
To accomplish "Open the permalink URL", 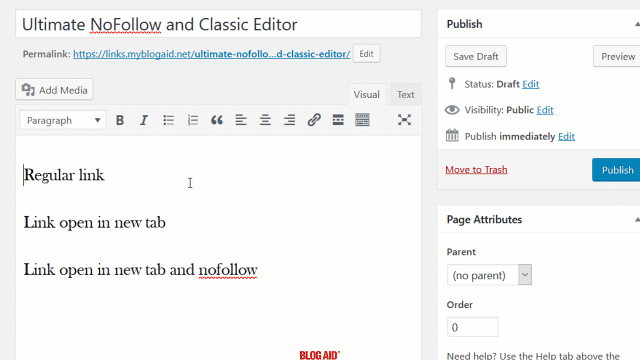I will pyautogui.click(x=211, y=54).
